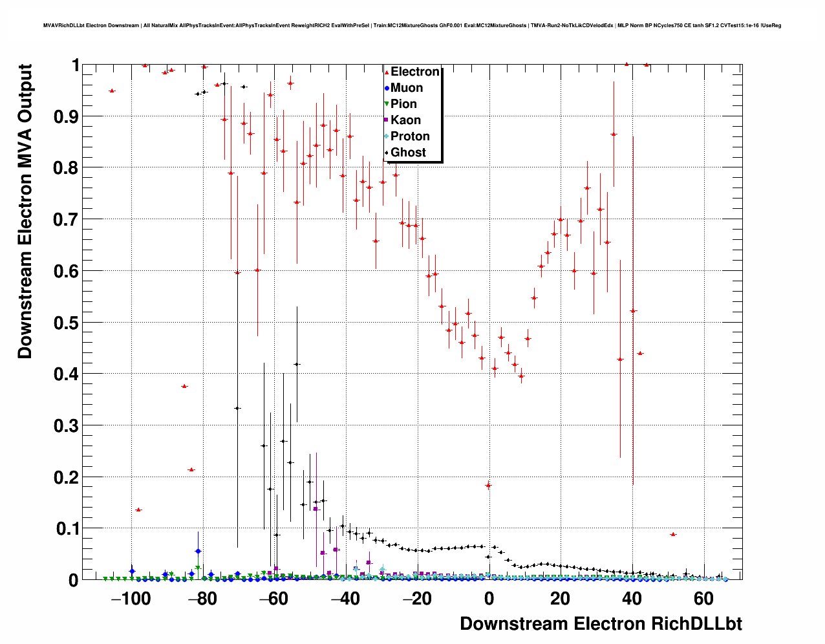
Task: Click the 'Downstream Electron RichDLLbt' x-axis title
Action: click(x=601, y=624)
